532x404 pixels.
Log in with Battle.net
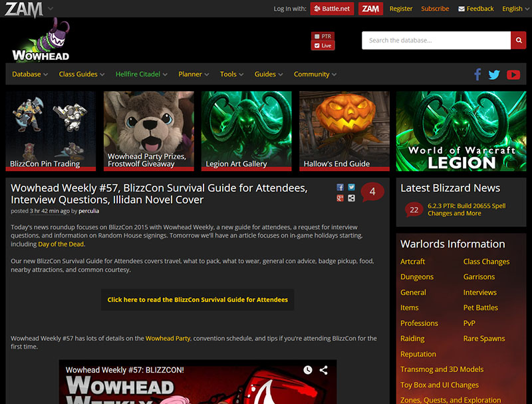click(x=332, y=9)
